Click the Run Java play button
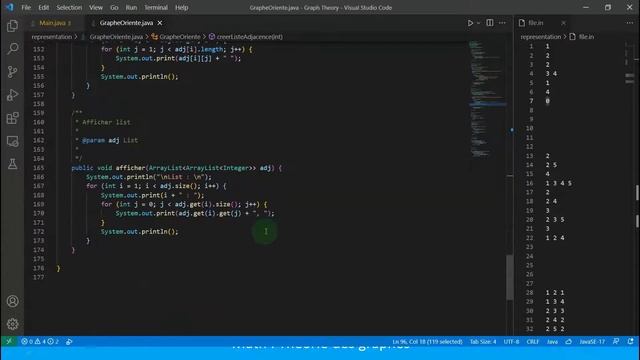The height and width of the screenshot is (360, 640). click(x=470, y=23)
